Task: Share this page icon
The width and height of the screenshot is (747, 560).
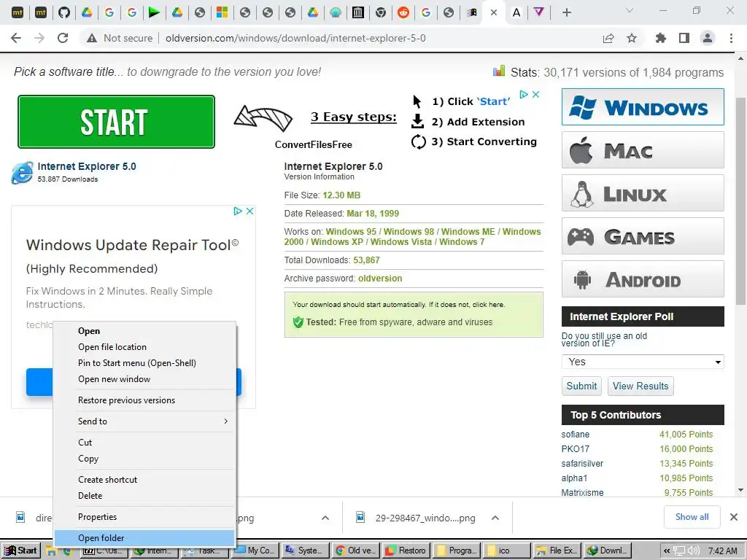Action: pyautogui.click(x=608, y=38)
